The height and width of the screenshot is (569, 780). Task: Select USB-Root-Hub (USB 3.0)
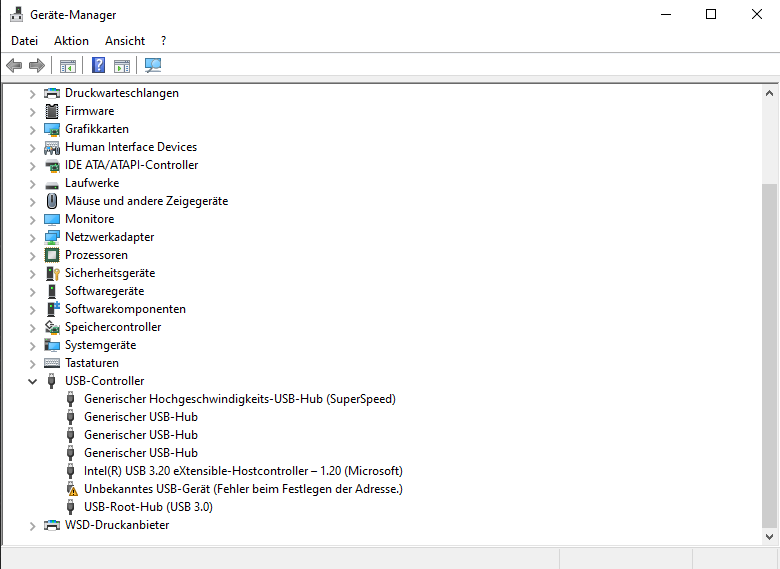(148, 507)
